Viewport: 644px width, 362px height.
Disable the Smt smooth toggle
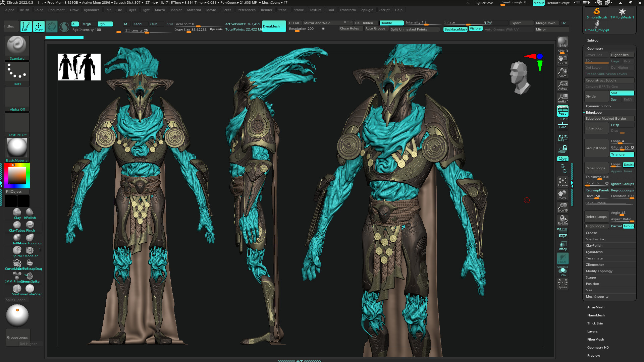622,93
